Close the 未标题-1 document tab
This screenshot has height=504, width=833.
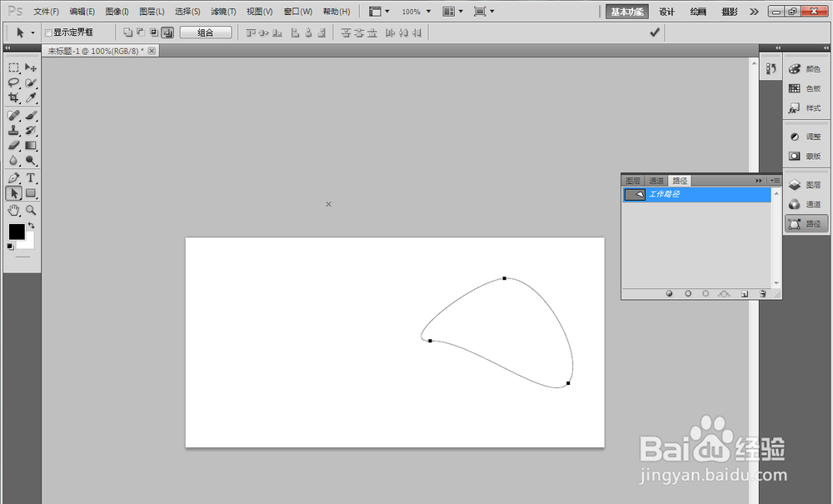pyautogui.click(x=152, y=51)
